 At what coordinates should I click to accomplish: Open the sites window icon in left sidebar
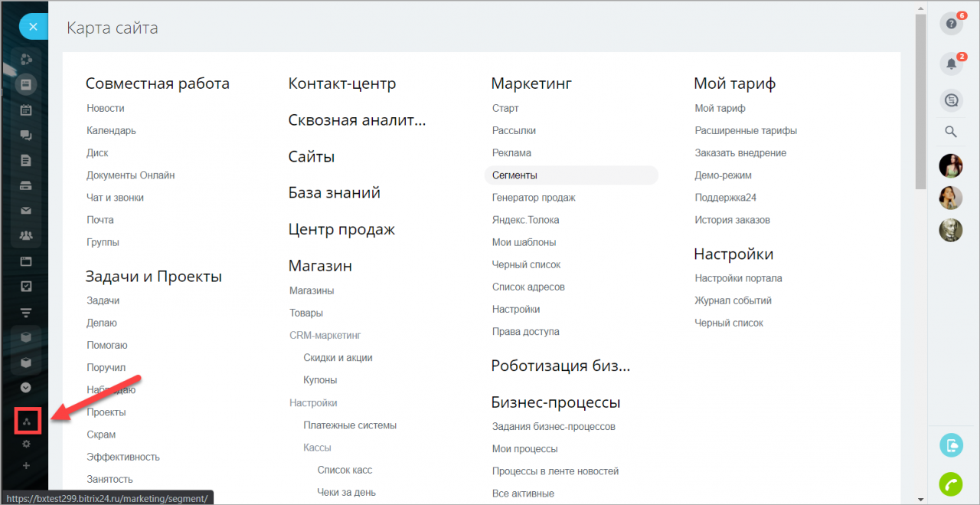pyautogui.click(x=26, y=261)
